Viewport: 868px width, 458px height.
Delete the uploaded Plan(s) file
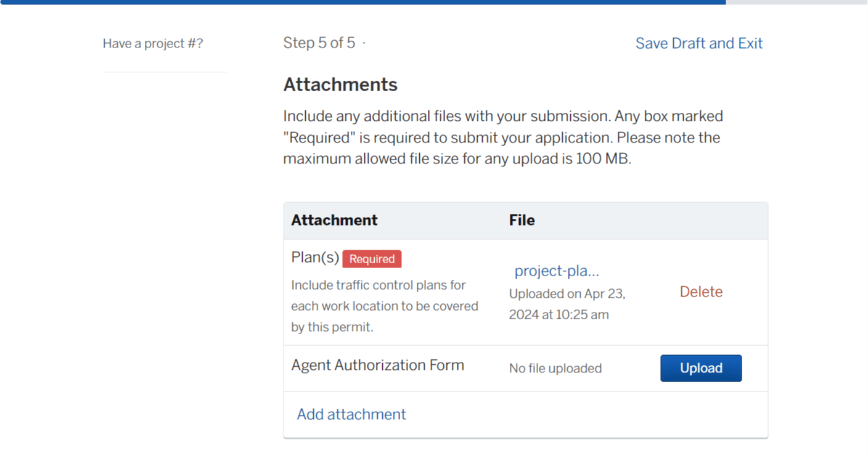(x=700, y=292)
